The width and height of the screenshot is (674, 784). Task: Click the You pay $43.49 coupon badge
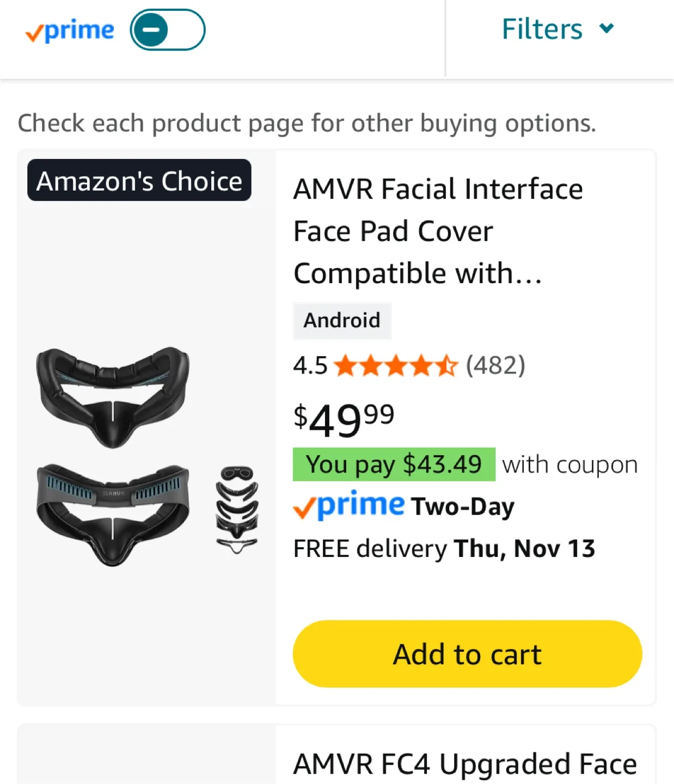pos(394,464)
